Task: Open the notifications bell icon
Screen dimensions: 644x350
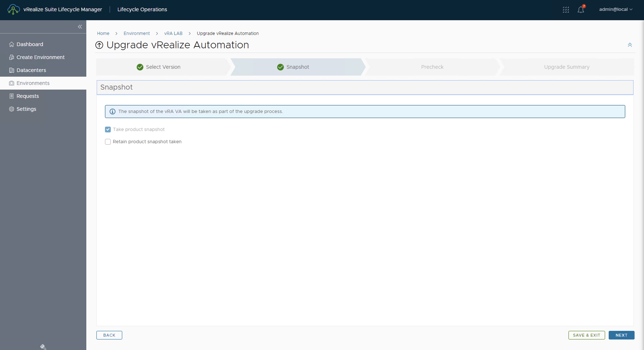Action: [581, 10]
